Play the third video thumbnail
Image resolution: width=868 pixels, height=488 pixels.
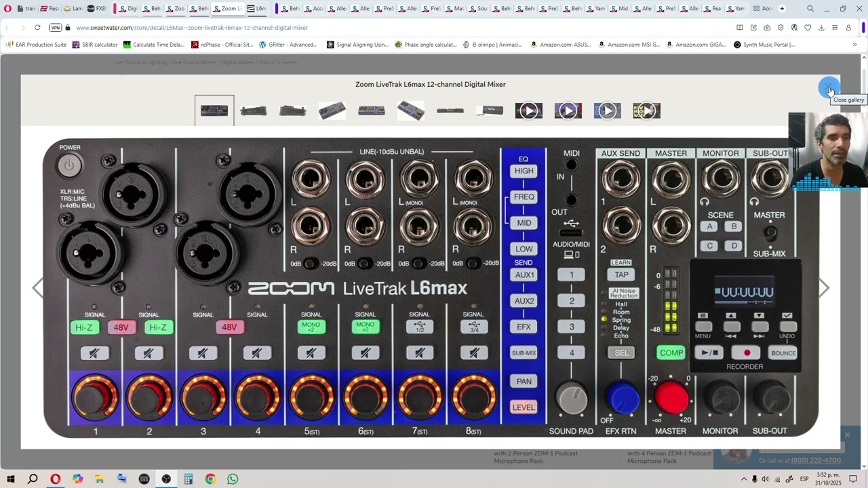tap(608, 110)
